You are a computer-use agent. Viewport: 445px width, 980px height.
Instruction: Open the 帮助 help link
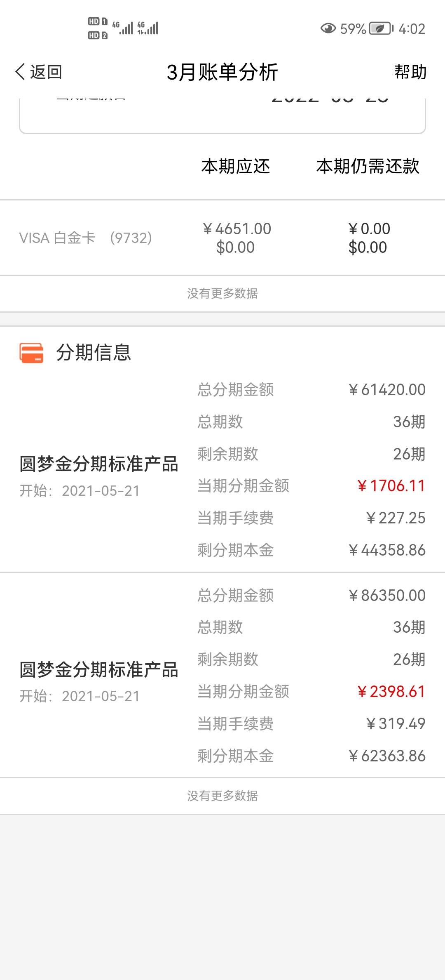(410, 72)
